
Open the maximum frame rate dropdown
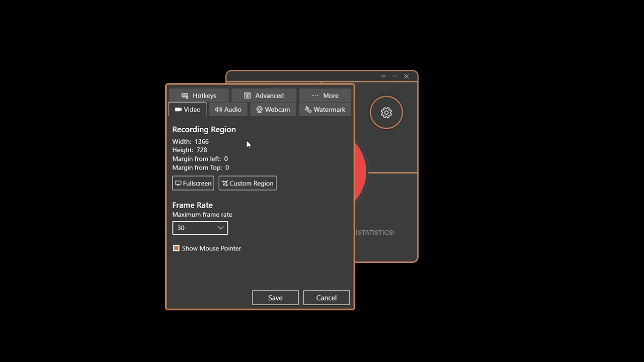tap(200, 228)
